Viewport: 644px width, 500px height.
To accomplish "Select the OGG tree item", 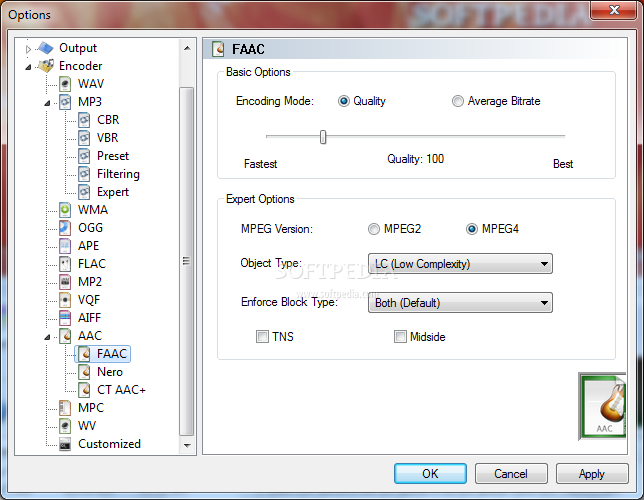I will click(x=90, y=228).
